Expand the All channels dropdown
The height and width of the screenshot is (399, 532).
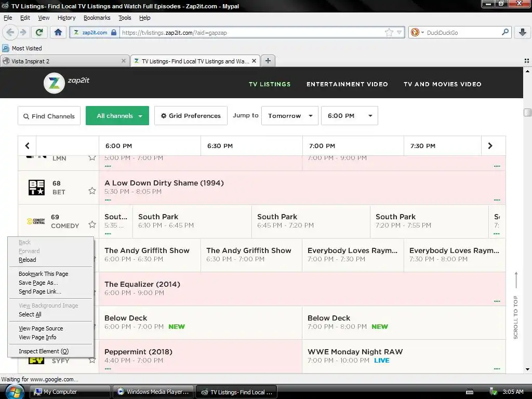(x=117, y=116)
